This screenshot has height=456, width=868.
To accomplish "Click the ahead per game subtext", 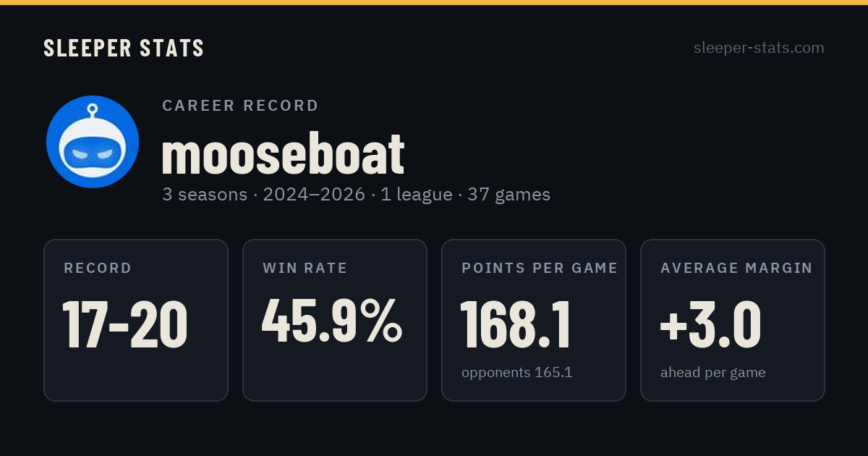I will pos(713,373).
